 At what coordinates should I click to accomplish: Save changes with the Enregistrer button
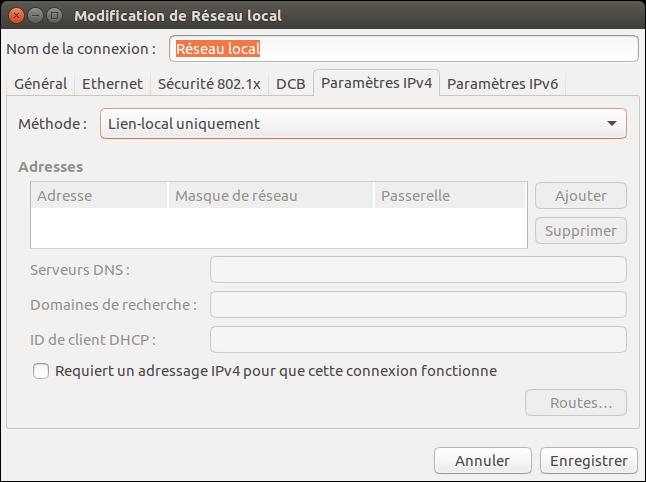(x=589, y=461)
